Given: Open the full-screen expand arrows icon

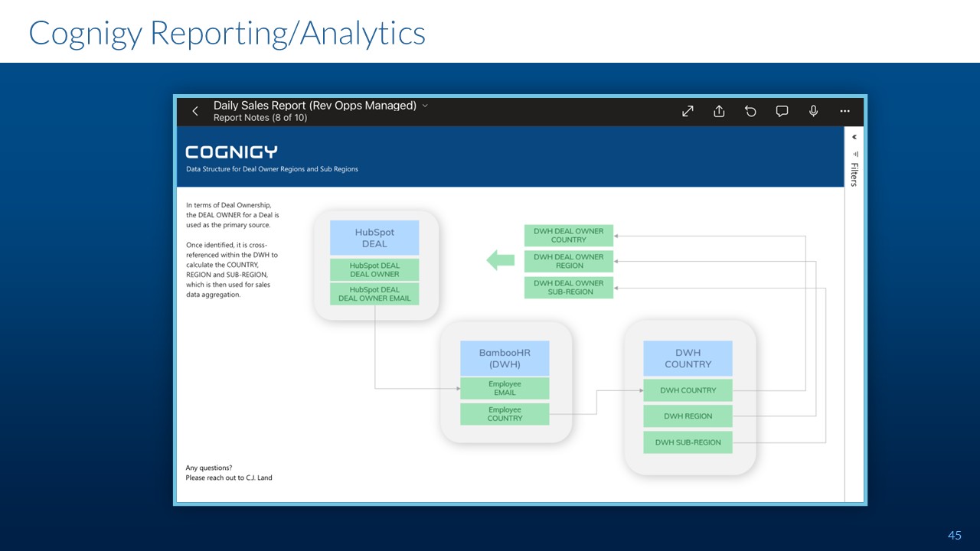Looking at the screenshot, I should pos(688,112).
